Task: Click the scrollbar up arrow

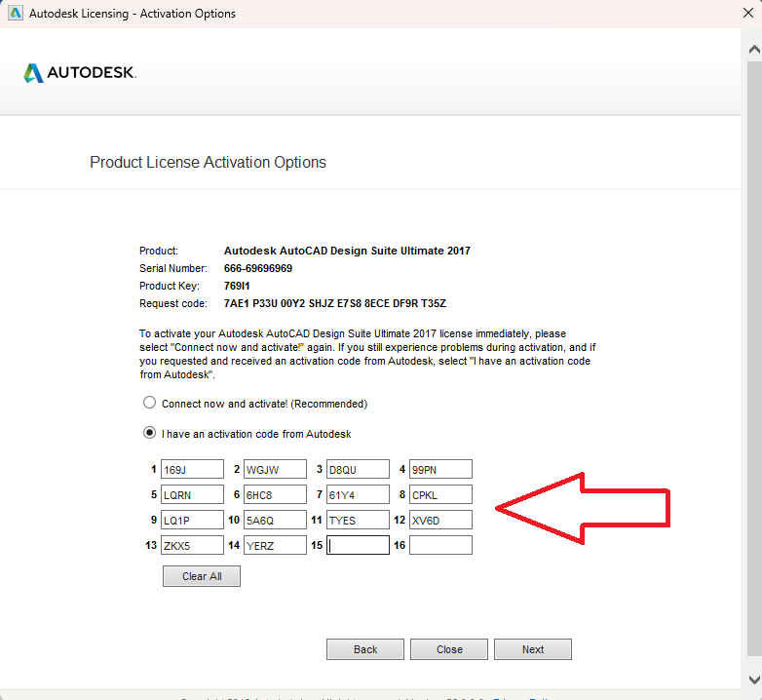Action: click(754, 49)
